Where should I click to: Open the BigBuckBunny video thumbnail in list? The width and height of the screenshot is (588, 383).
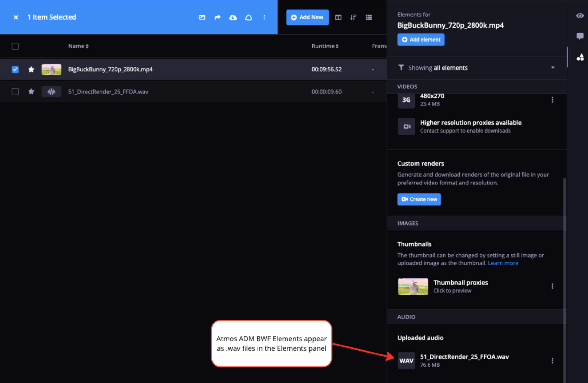click(x=51, y=69)
